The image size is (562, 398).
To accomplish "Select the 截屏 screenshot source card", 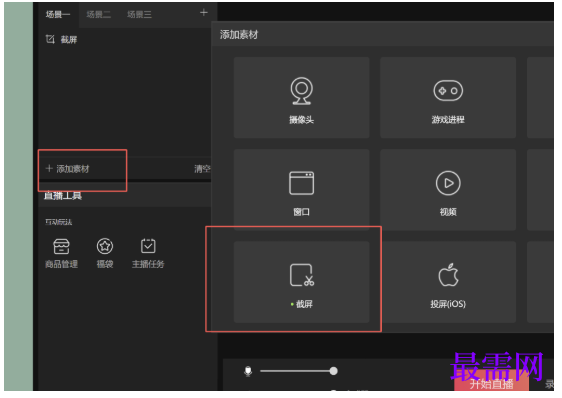I will [x=301, y=282].
